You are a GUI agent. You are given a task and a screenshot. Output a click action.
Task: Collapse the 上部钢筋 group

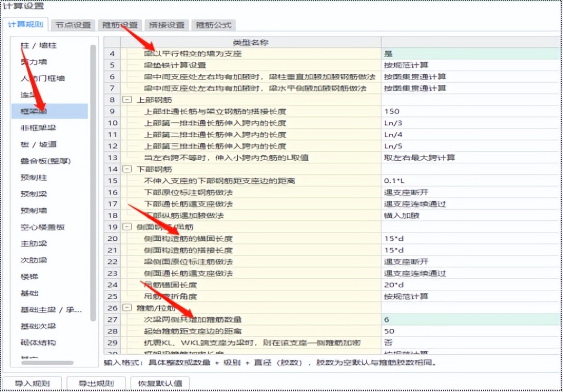tap(127, 100)
